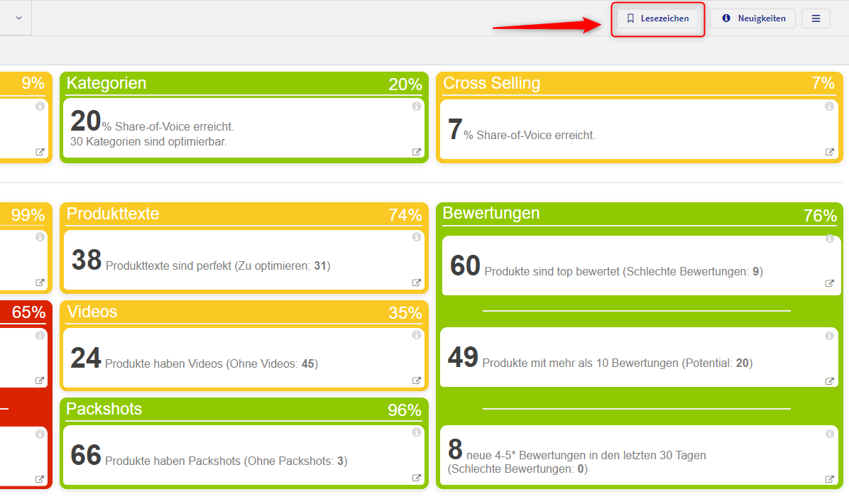This screenshot has height=504, width=849.
Task: Show info icon in Produkttexte card
Action: point(417,237)
